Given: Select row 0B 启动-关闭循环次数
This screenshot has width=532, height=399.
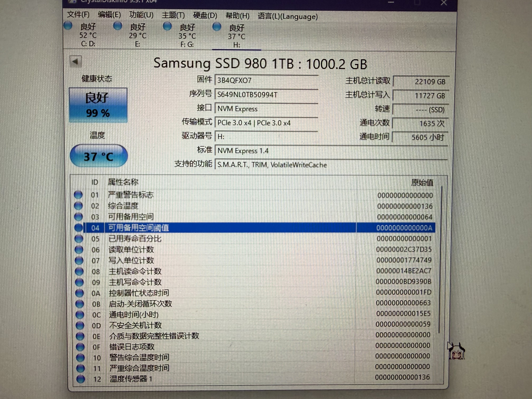Looking at the screenshot, I should [x=254, y=303].
